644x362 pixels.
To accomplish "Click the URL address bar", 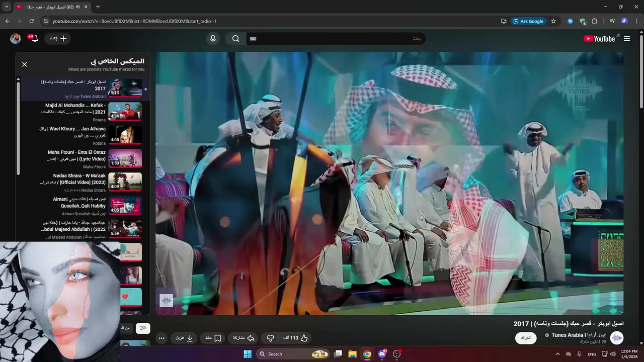I will pyautogui.click(x=272, y=21).
